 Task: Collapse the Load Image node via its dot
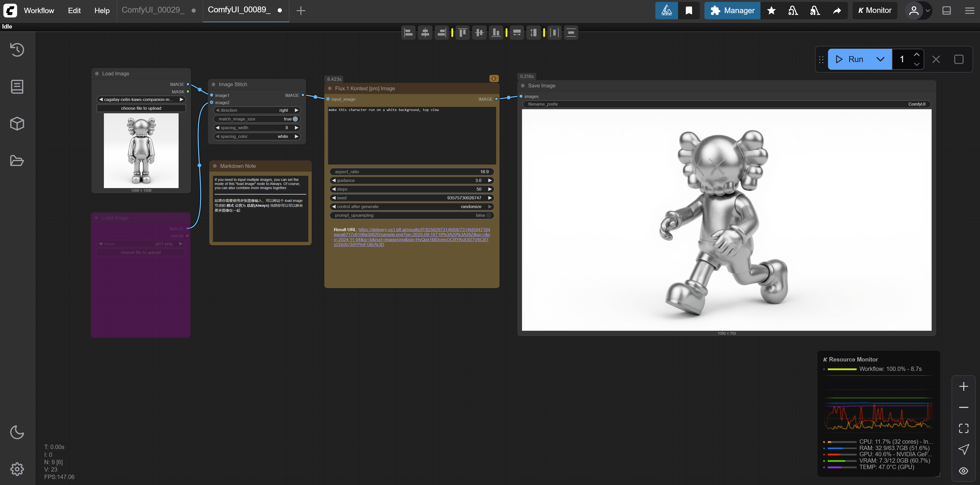pyautogui.click(x=97, y=74)
